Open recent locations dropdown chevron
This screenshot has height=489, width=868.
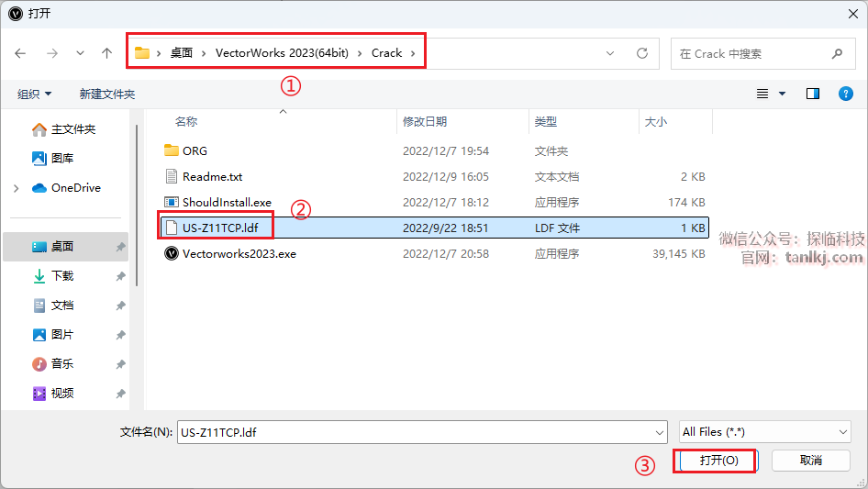(80, 53)
